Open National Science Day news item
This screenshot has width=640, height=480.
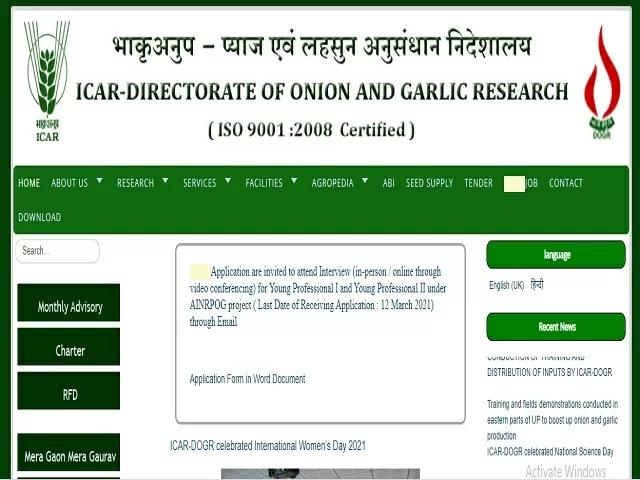coord(550,451)
